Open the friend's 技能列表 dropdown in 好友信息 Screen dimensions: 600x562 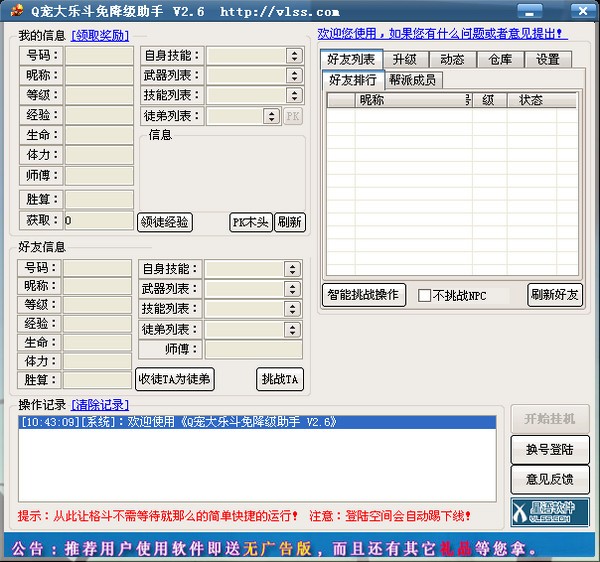(292, 309)
